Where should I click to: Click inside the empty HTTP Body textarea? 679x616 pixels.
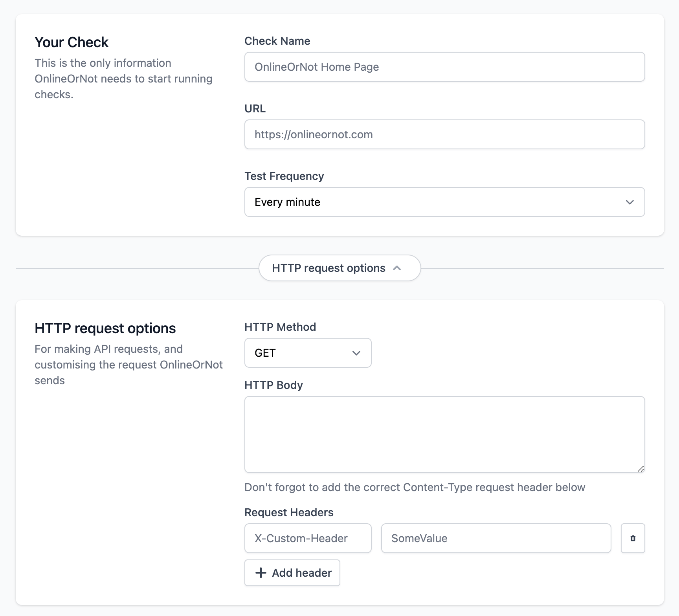tap(444, 434)
